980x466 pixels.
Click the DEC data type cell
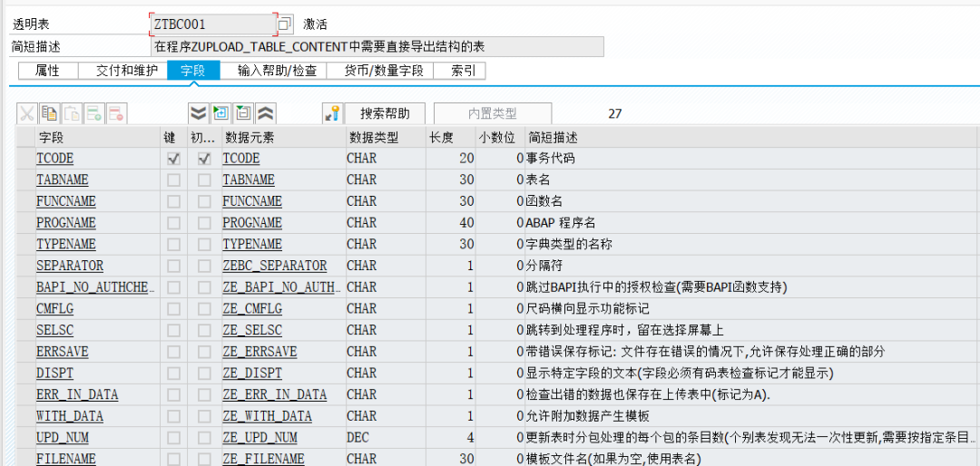[x=386, y=438]
